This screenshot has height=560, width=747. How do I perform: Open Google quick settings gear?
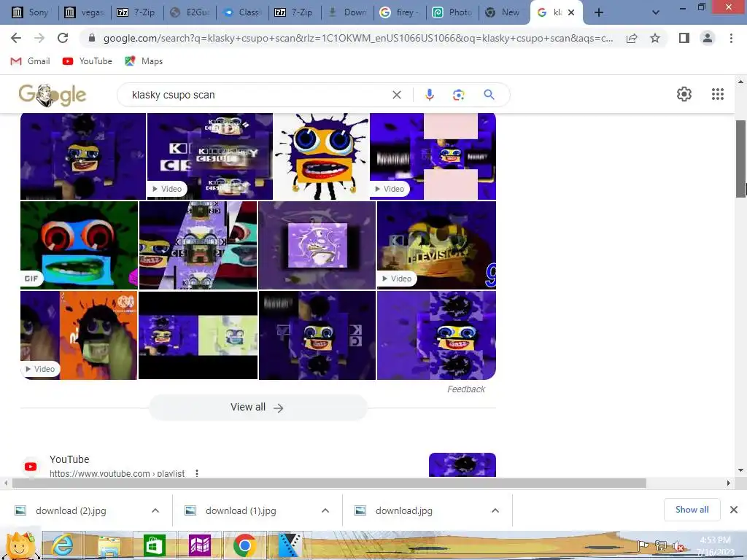(684, 94)
